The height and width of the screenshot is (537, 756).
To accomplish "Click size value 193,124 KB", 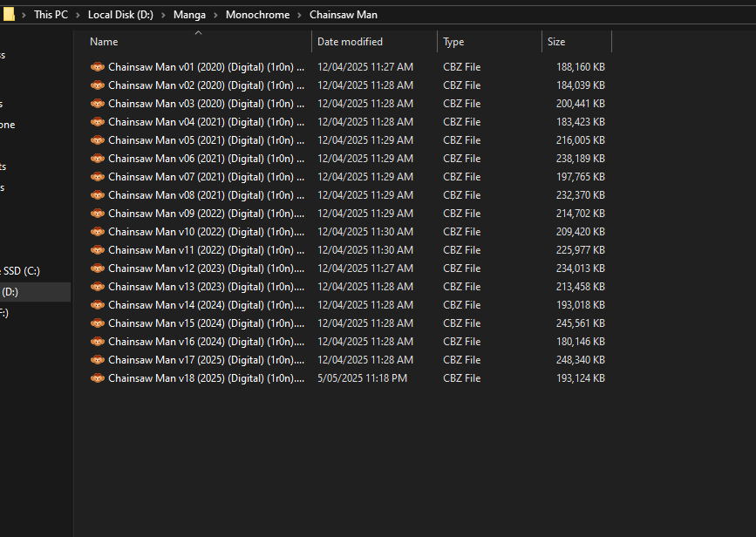I will [x=581, y=378].
